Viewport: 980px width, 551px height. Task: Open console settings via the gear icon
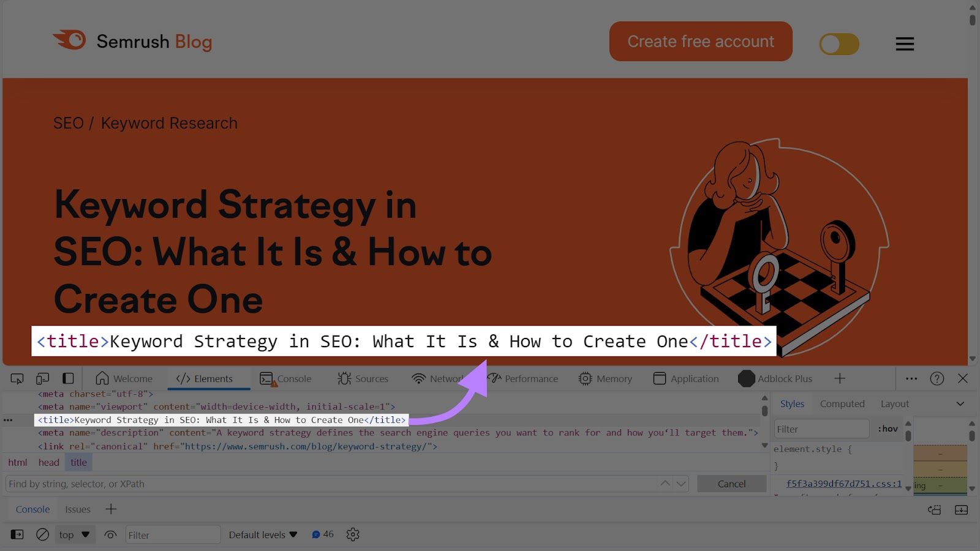[x=353, y=534]
